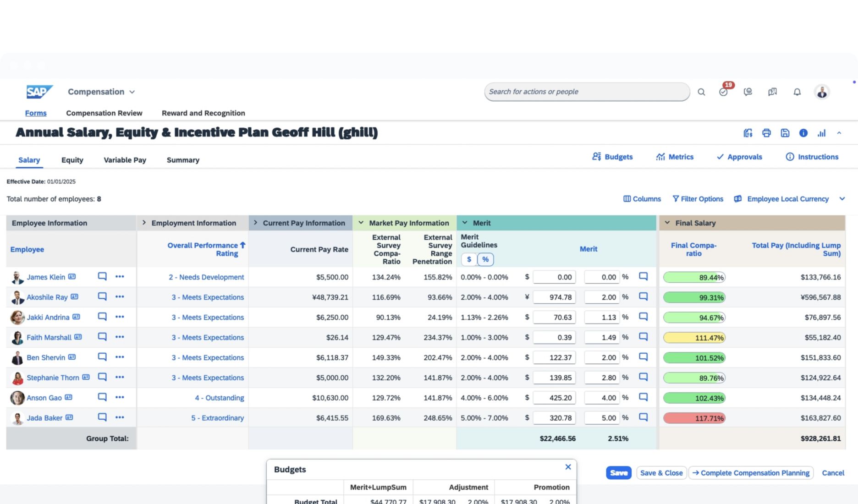Image resolution: width=858 pixels, height=504 pixels.
Task: Open Stephanie Thorn employee link
Action: [53, 378]
